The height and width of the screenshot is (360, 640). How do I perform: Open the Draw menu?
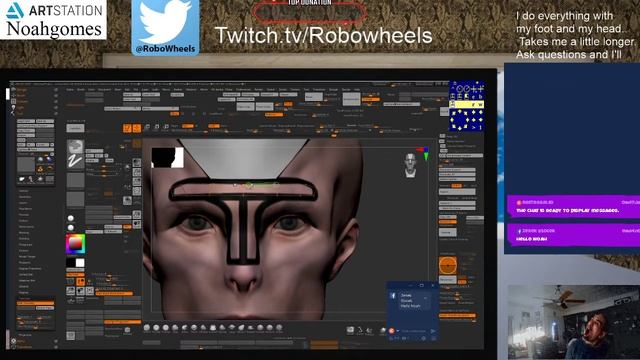coord(118,89)
